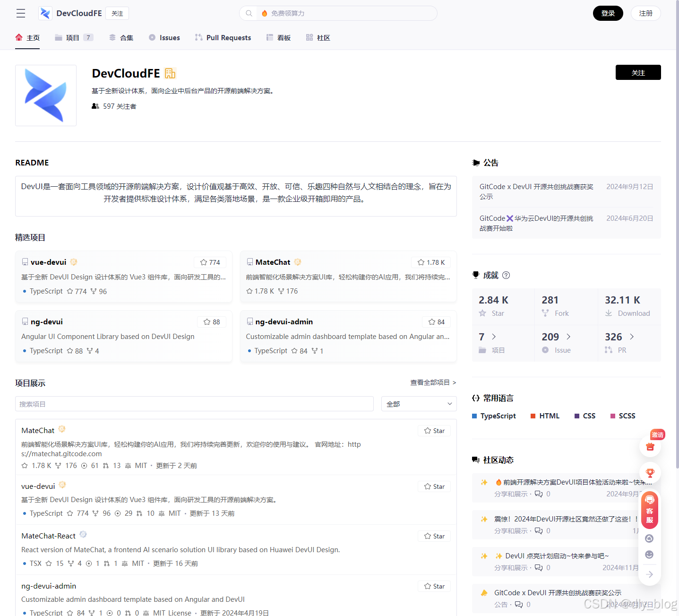This screenshot has width=679, height=616.
Task: Click the TypeScript blue color swatch
Action: (474, 416)
